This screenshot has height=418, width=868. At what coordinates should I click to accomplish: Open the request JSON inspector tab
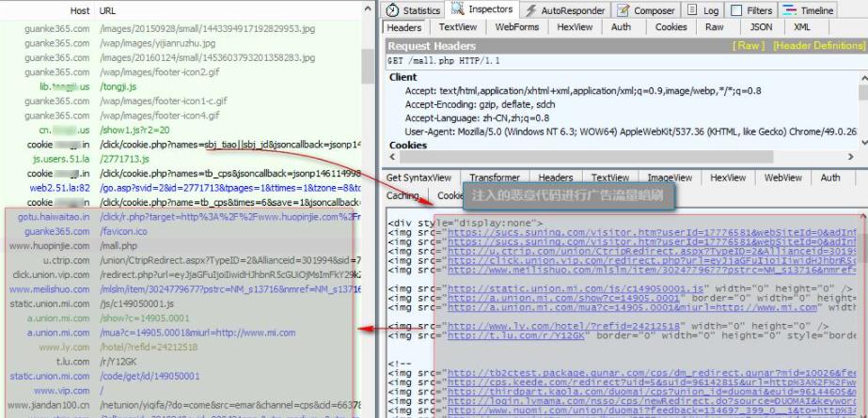[761, 27]
